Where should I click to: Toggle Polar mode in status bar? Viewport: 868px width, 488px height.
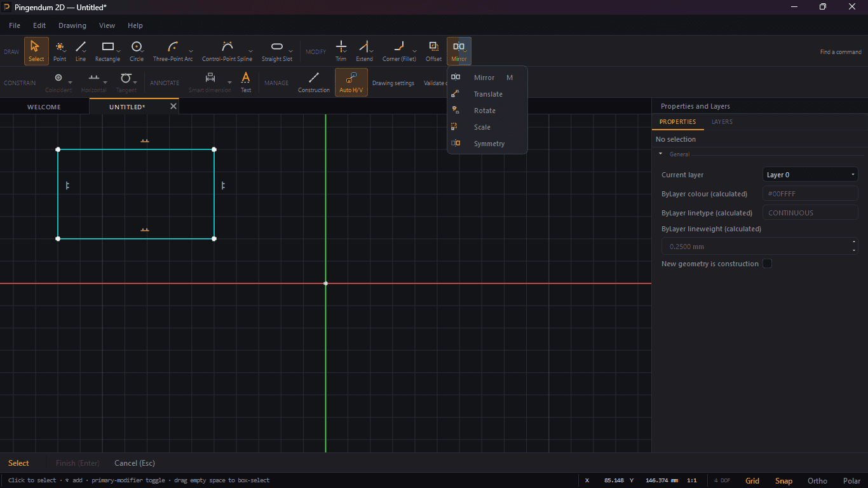click(851, 480)
